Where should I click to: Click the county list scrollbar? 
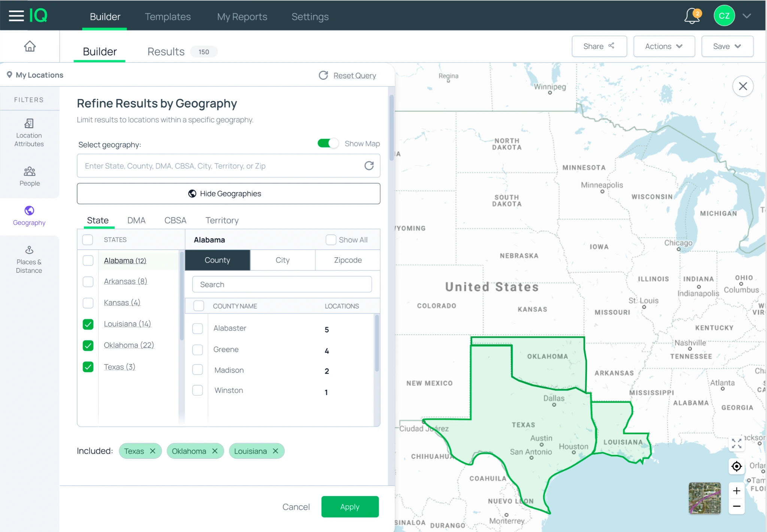tap(377, 343)
